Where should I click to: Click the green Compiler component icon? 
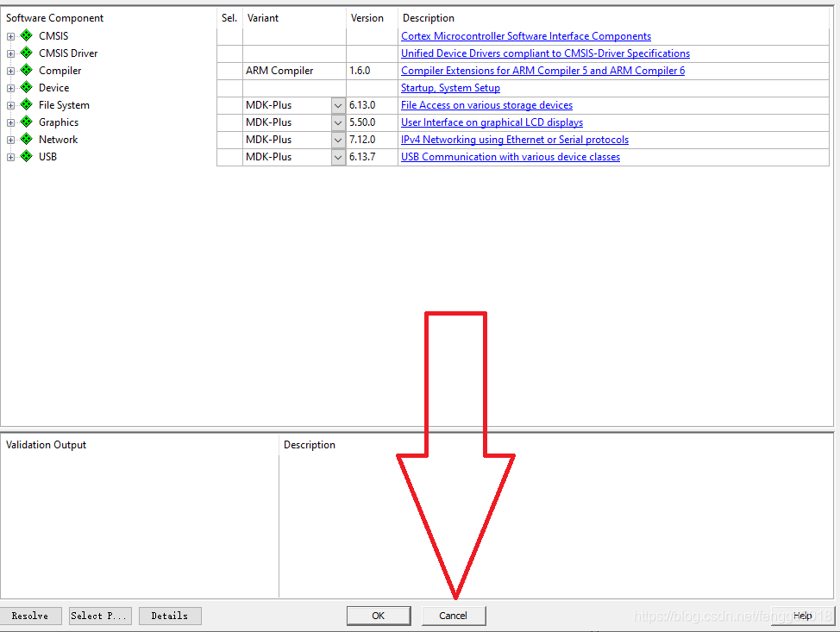coord(26,70)
